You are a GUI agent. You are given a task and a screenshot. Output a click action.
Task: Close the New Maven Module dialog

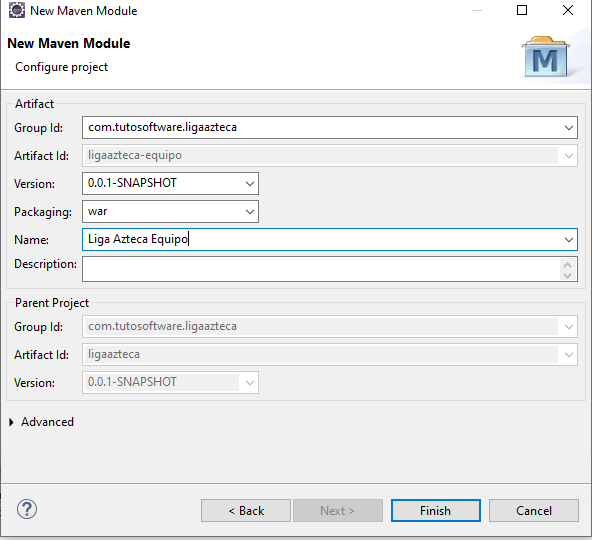568,10
